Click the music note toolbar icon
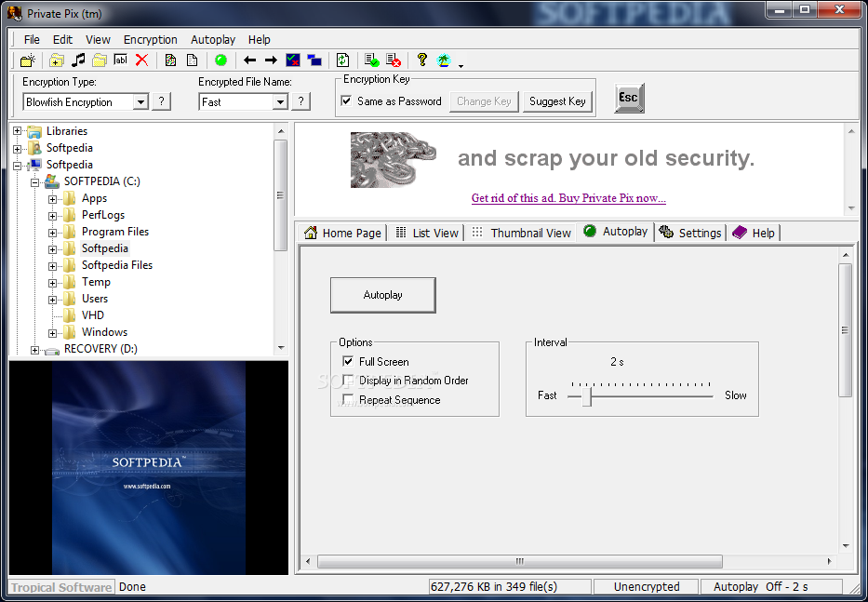The height and width of the screenshot is (602, 868). pos(78,60)
